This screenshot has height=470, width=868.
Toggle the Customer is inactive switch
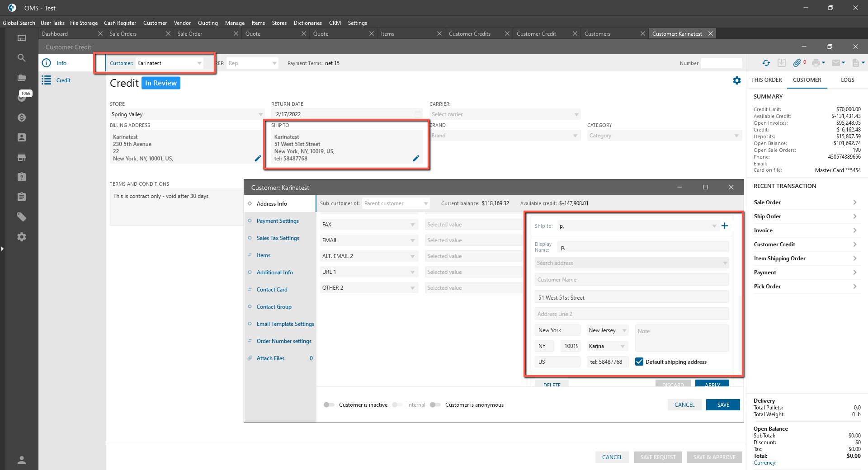coord(329,405)
